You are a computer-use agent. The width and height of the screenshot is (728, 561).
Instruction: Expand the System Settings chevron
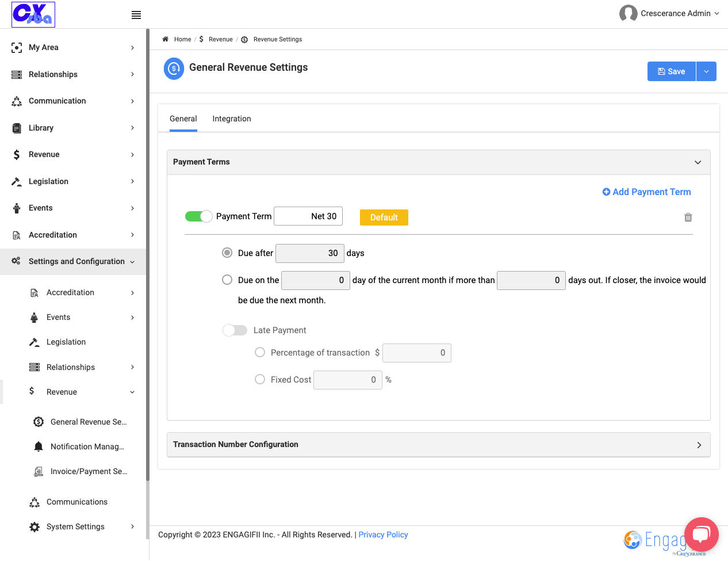[x=133, y=527]
